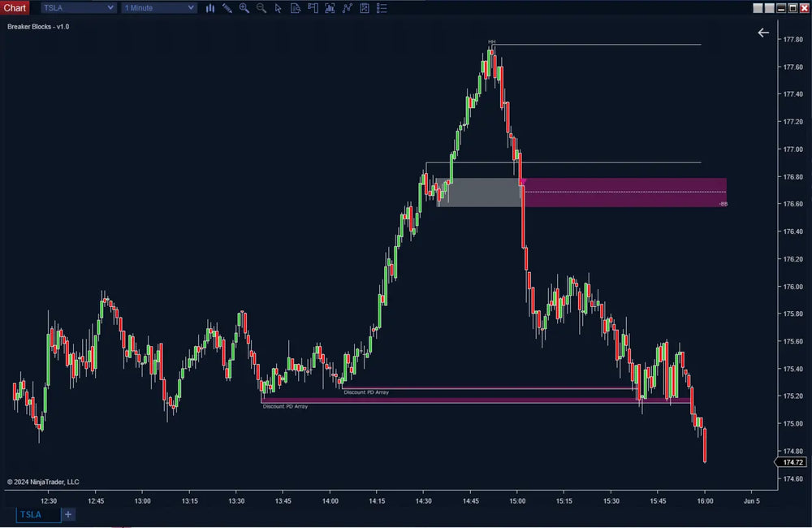The width and height of the screenshot is (812, 528).
Task: Open the indicators icon
Action: click(x=330, y=8)
